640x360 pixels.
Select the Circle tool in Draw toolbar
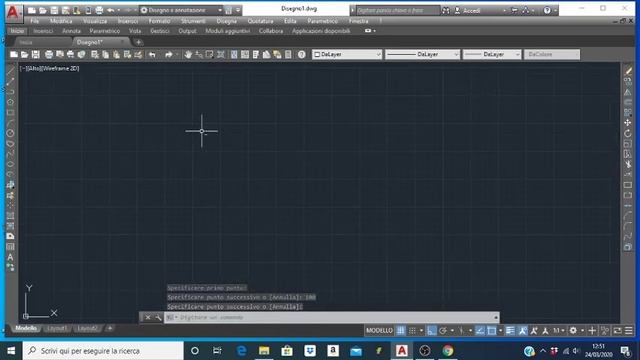[11, 133]
